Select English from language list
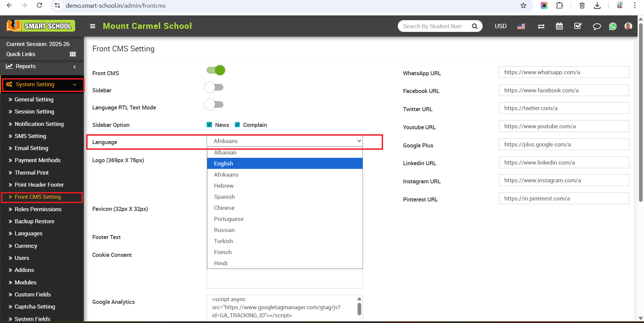This screenshot has width=644, height=323. pyautogui.click(x=285, y=164)
